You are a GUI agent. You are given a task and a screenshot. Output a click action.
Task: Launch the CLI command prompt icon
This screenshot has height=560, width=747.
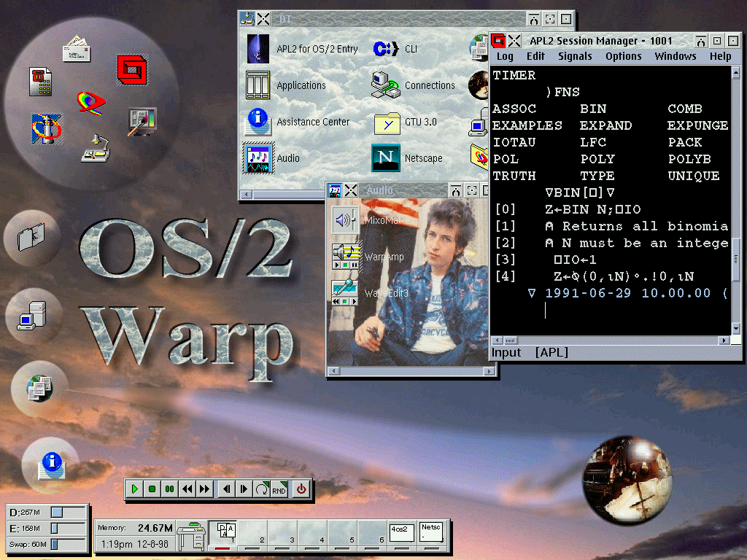(x=385, y=49)
